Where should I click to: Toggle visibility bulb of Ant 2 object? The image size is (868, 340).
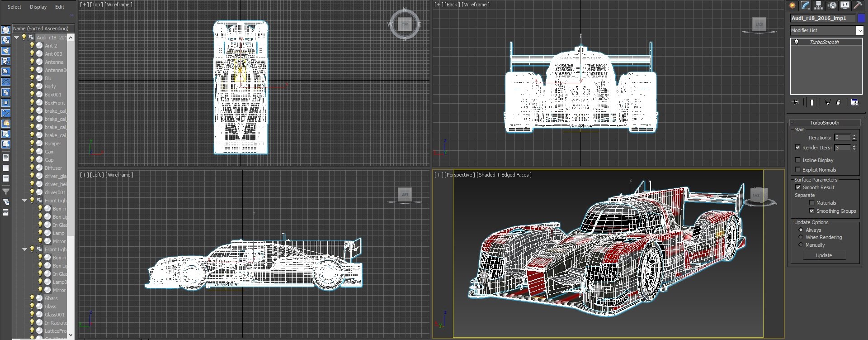click(x=32, y=45)
